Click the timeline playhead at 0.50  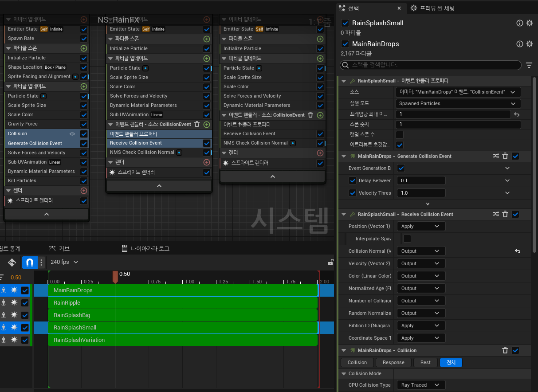click(115, 277)
